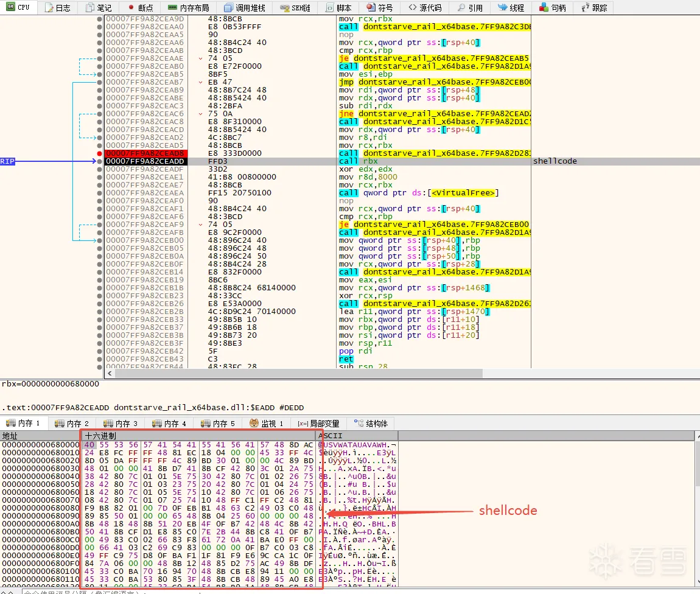Select bytes 'FF15 20750100' in the opcode column
The image size is (700, 594).
click(239, 193)
